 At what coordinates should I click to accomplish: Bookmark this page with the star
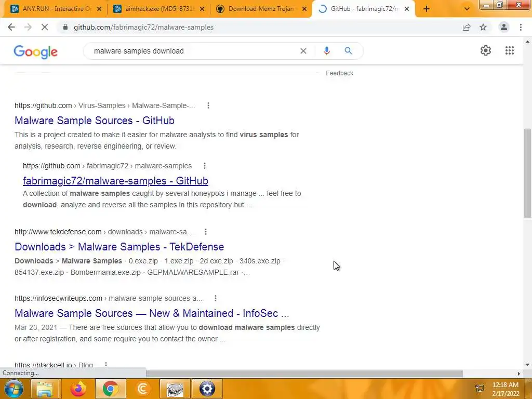point(483,27)
